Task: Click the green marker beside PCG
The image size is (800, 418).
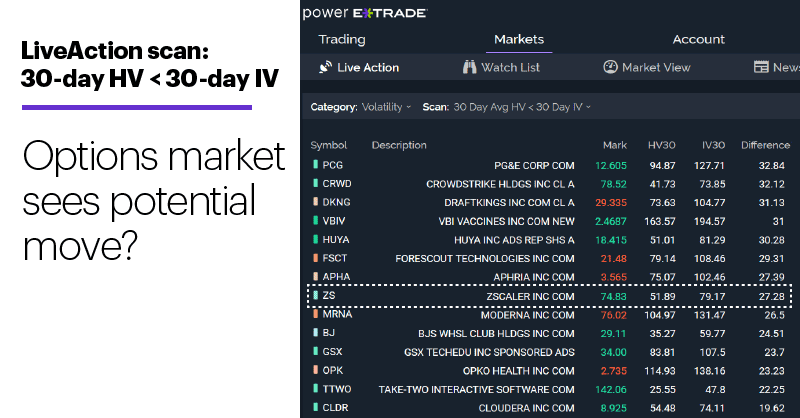Action: [x=315, y=165]
